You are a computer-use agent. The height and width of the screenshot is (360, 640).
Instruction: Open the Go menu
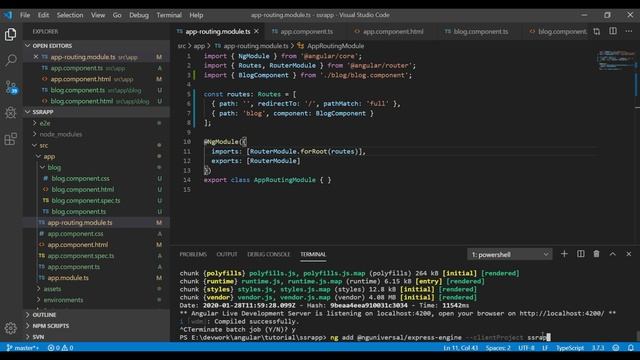[117, 15]
